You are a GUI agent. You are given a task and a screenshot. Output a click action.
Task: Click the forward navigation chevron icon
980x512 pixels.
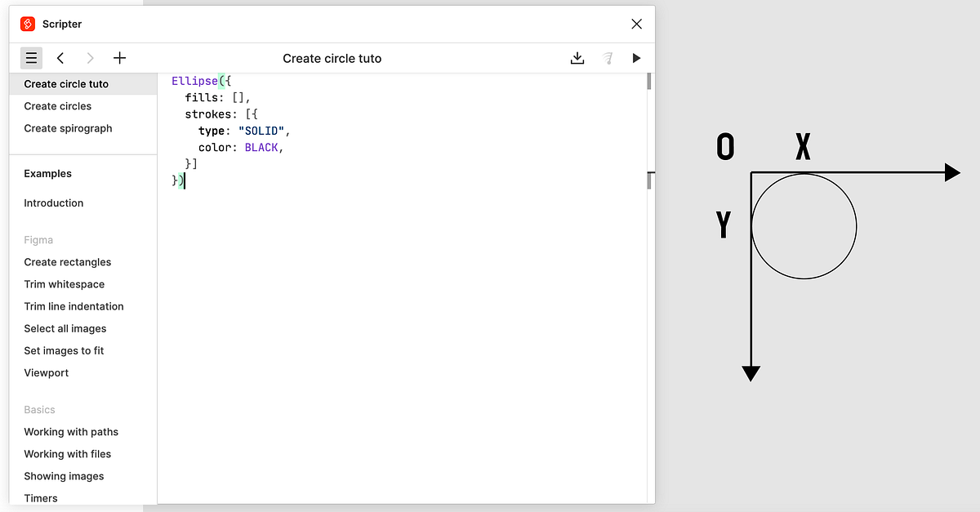90,58
